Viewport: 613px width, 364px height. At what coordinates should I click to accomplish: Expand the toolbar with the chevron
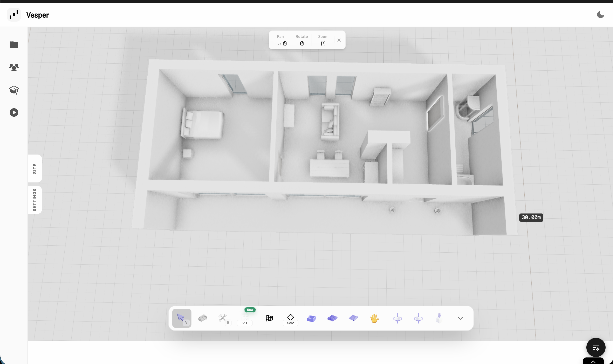(460, 318)
